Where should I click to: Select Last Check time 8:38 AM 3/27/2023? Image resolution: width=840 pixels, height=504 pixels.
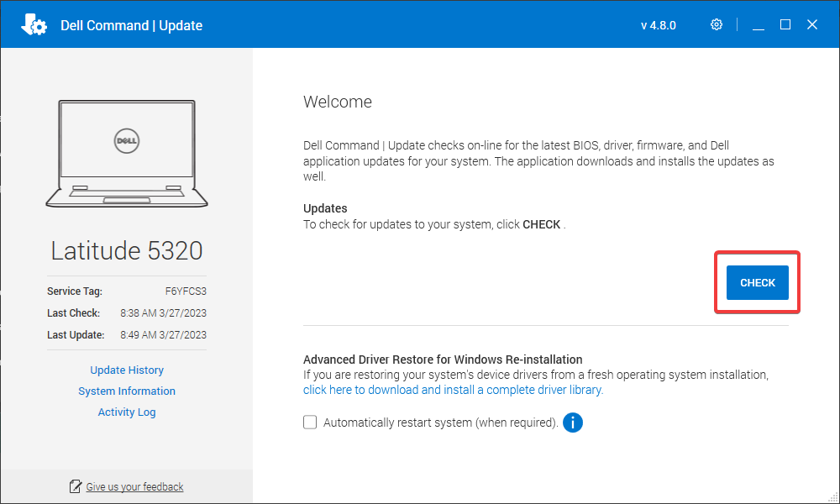(164, 312)
